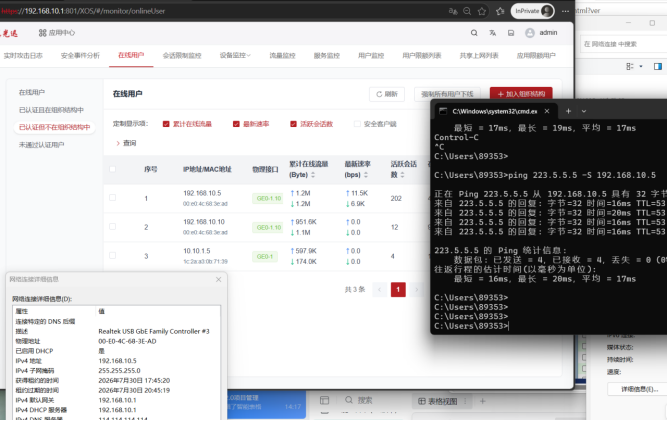The height and width of the screenshot is (421, 667).
Task: Switch to the 安全事件分析 tab
Action: [x=80, y=55]
